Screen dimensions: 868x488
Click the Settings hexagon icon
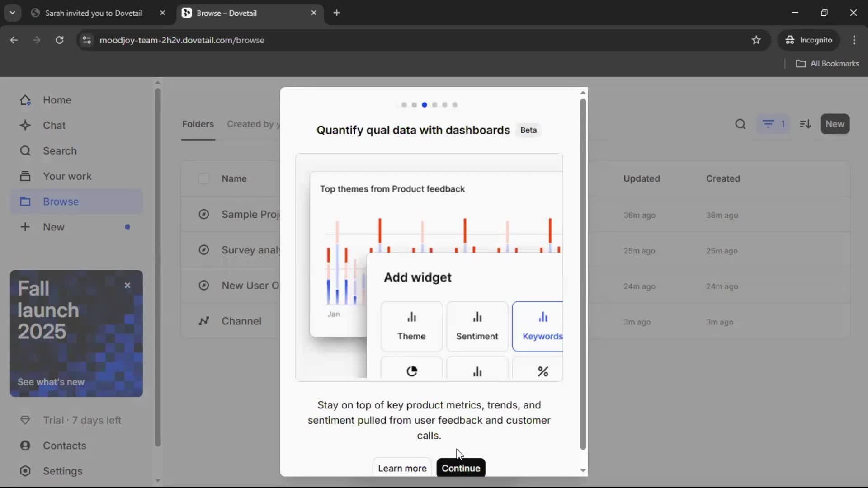point(25,471)
